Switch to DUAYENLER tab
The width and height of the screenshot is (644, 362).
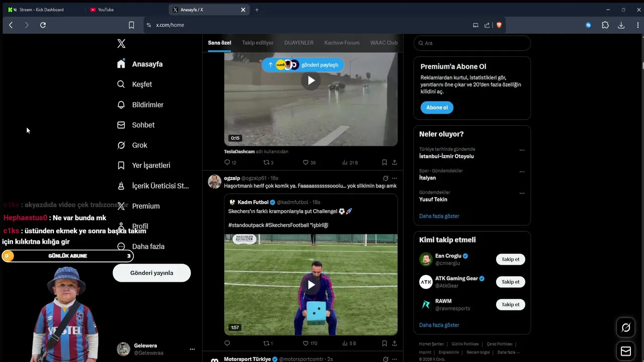pyautogui.click(x=299, y=43)
